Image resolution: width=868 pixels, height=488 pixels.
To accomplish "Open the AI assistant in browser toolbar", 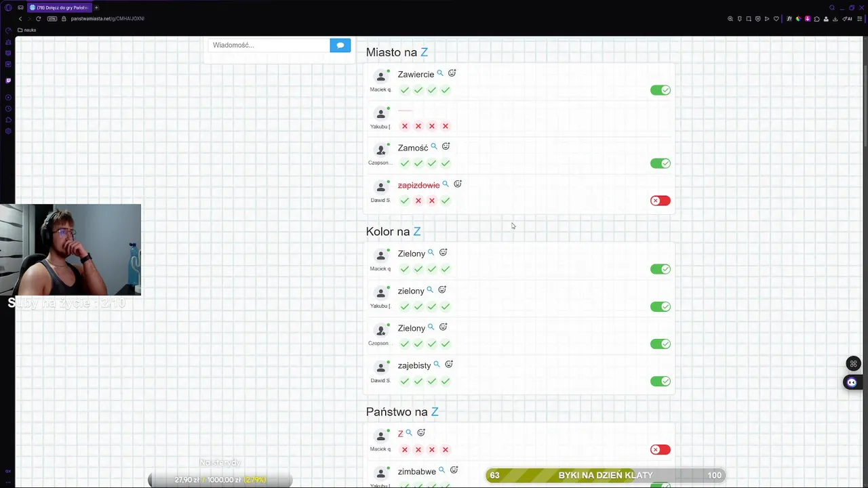I will click(x=847, y=19).
